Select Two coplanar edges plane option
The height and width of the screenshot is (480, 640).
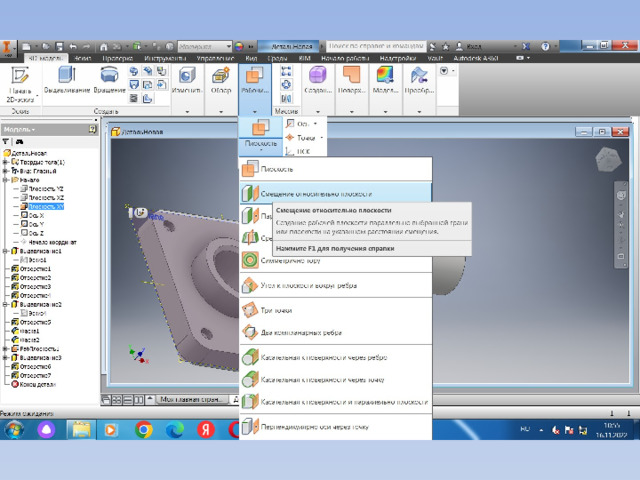336,332
